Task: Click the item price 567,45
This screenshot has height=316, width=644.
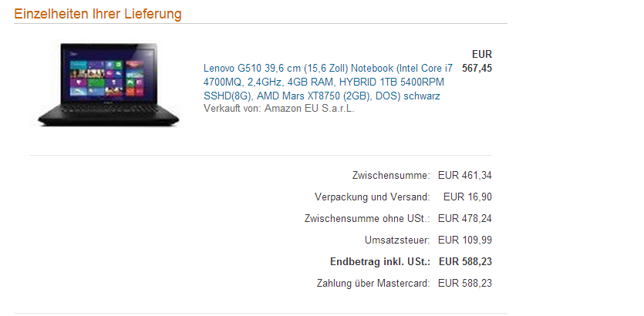Action: point(477,68)
